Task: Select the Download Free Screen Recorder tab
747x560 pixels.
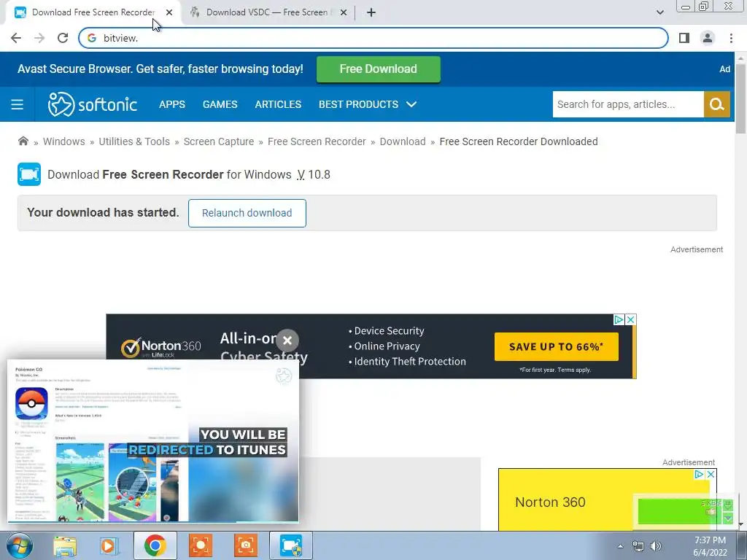Action: click(93, 12)
